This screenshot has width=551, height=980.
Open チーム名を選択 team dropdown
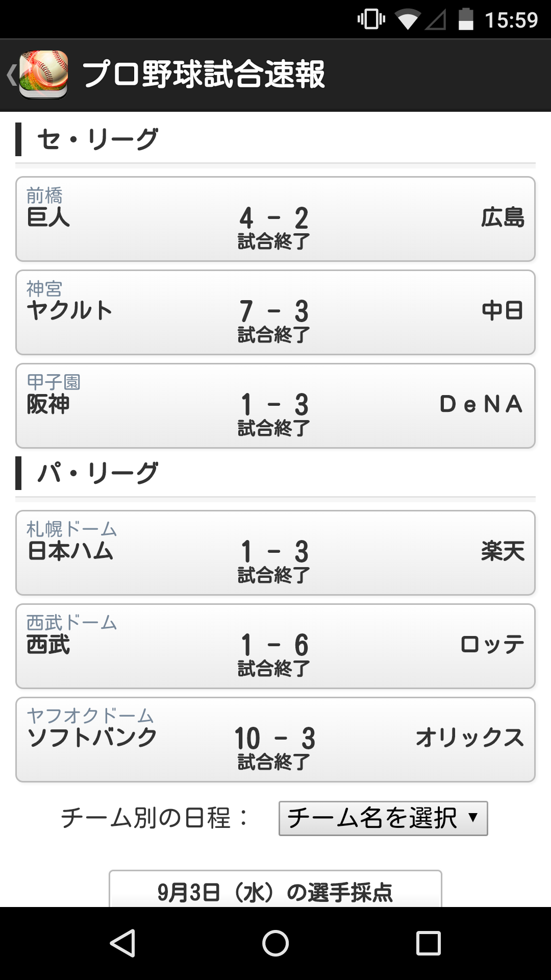383,818
